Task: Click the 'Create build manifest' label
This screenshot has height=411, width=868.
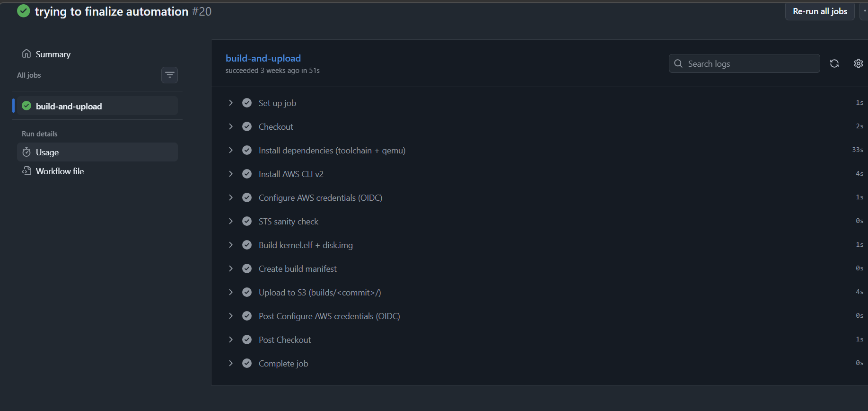Action: (298, 268)
